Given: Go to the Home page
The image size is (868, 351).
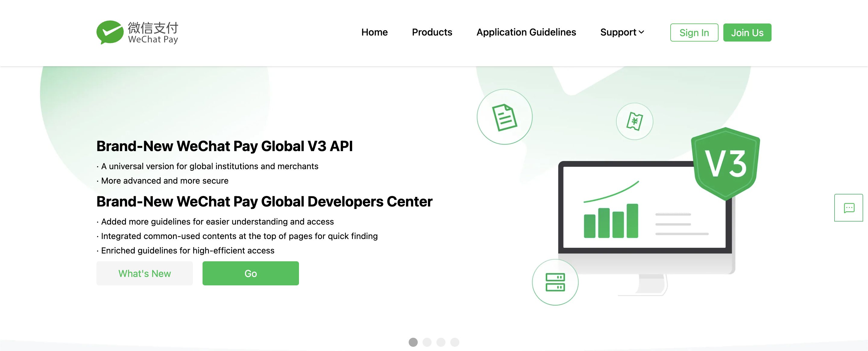Looking at the screenshot, I should (374, 32).
